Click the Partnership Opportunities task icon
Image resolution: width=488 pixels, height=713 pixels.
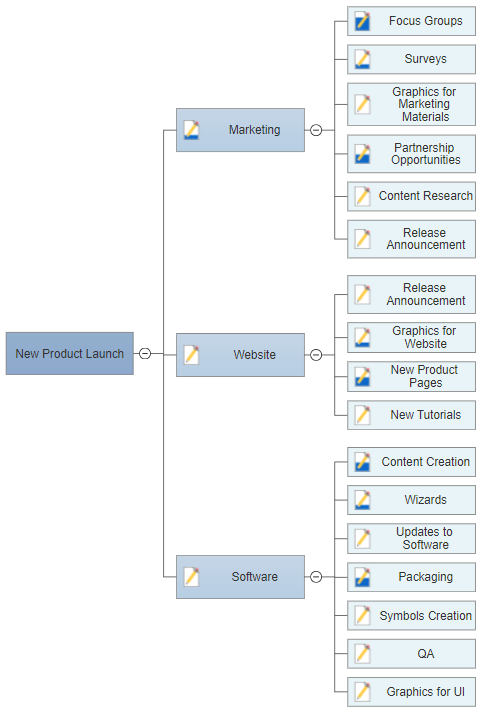tap(362, 154)
